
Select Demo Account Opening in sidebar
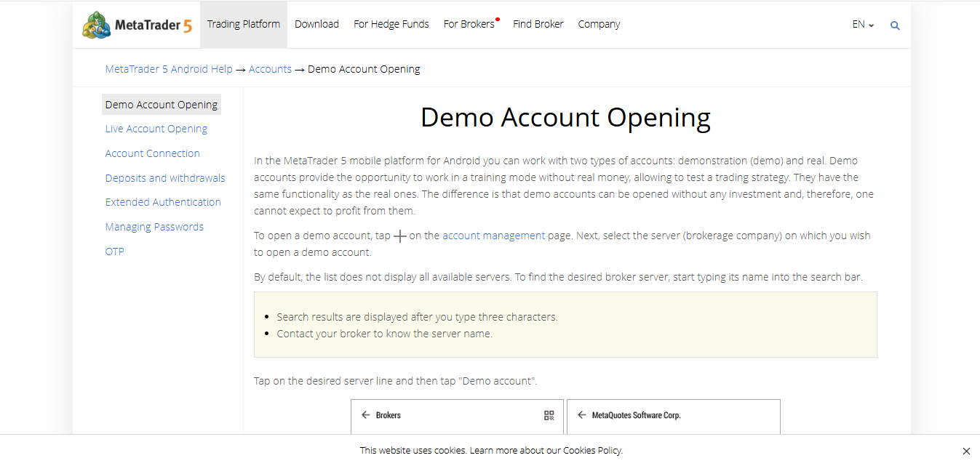pyautogui.click(x=162, y=105)
